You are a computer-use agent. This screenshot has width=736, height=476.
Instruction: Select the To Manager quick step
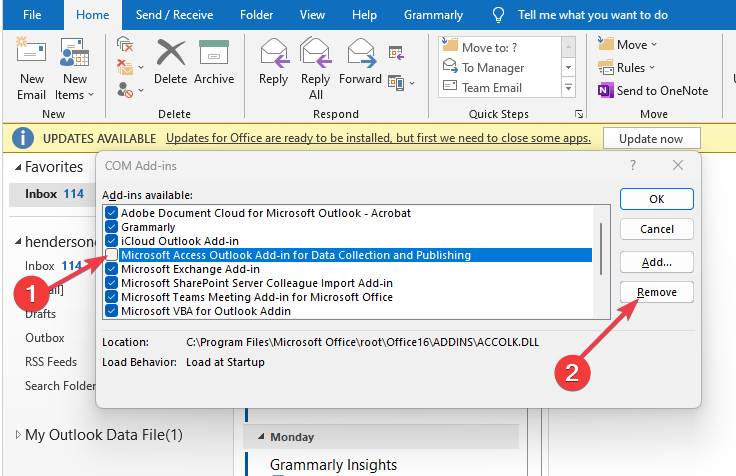500,68
